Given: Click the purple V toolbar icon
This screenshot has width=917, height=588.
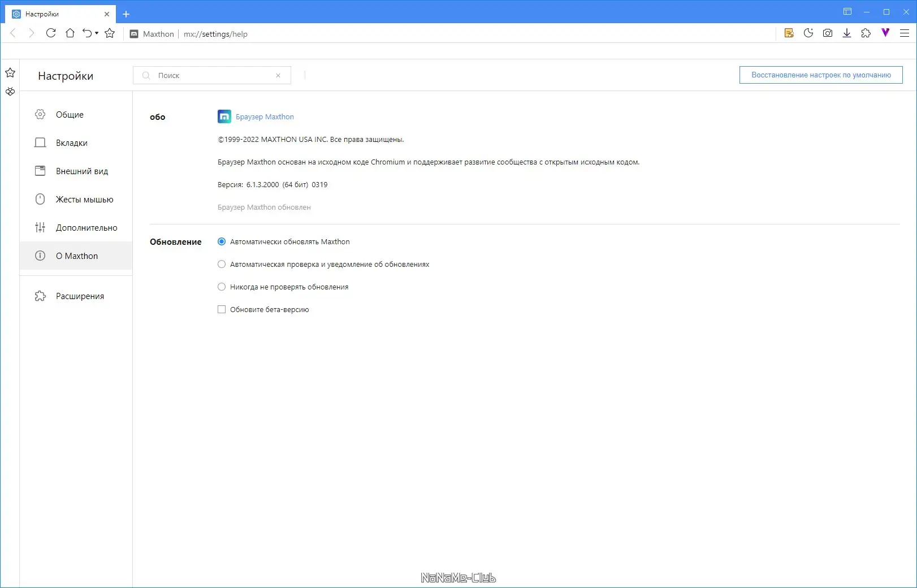Looking at the screenshot, I should (x=885, y=33).
